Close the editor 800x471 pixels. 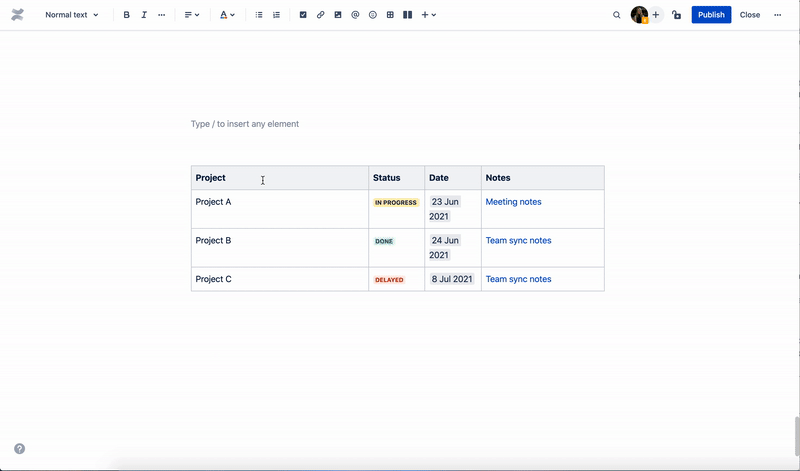pyautogui.click(x=749, y=15)
